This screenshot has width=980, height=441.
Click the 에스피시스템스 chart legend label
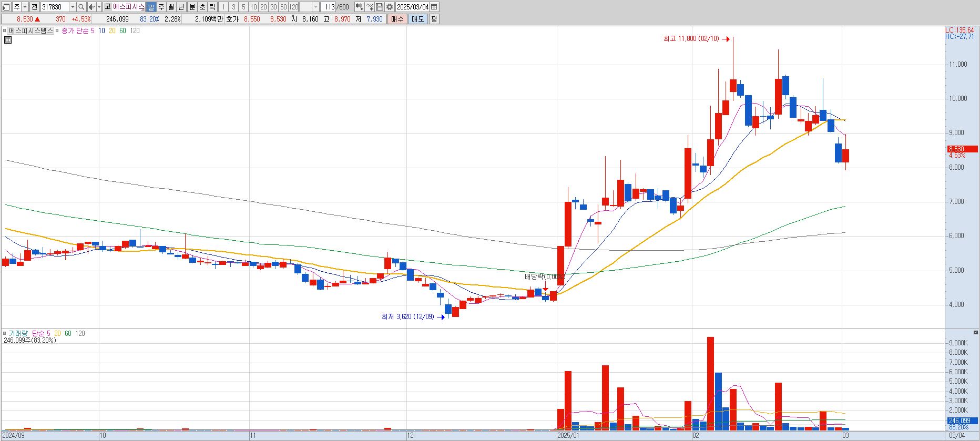31,30
